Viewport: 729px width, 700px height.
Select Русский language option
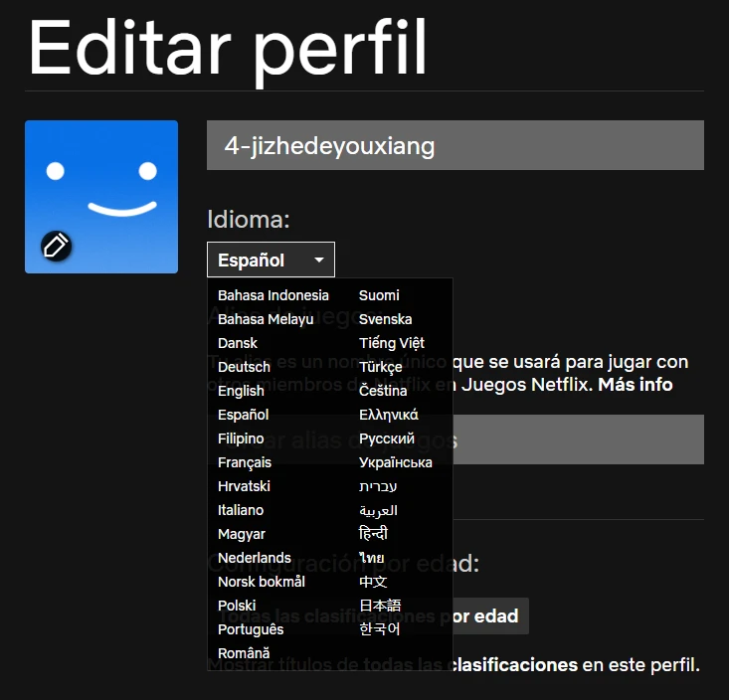point(386,438)
